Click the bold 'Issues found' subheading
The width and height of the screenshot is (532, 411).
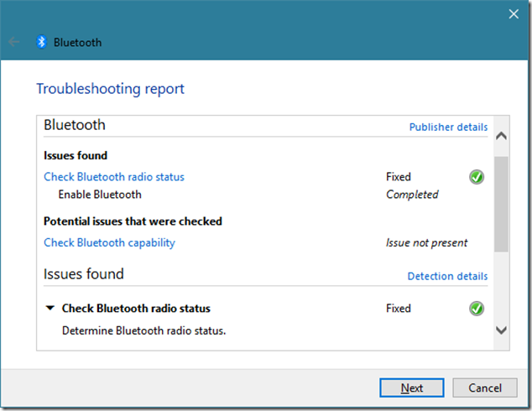point(76,156)
